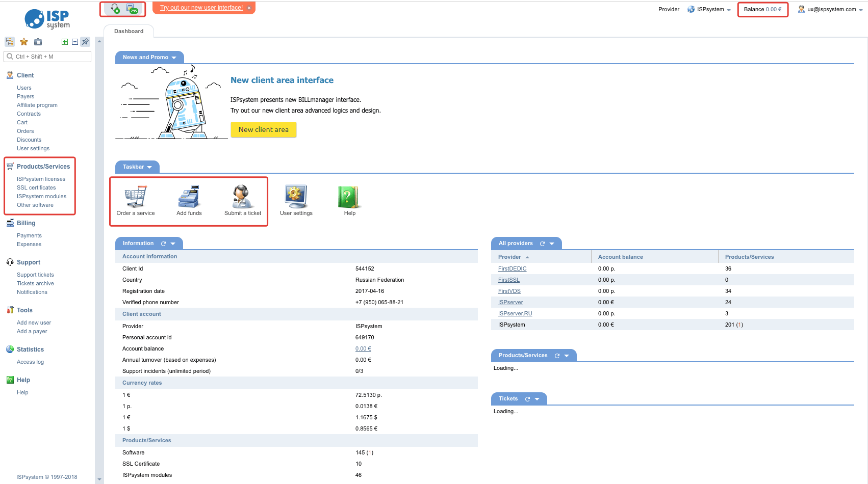
Task: Click the menu search field
Action: coord(47,57)
